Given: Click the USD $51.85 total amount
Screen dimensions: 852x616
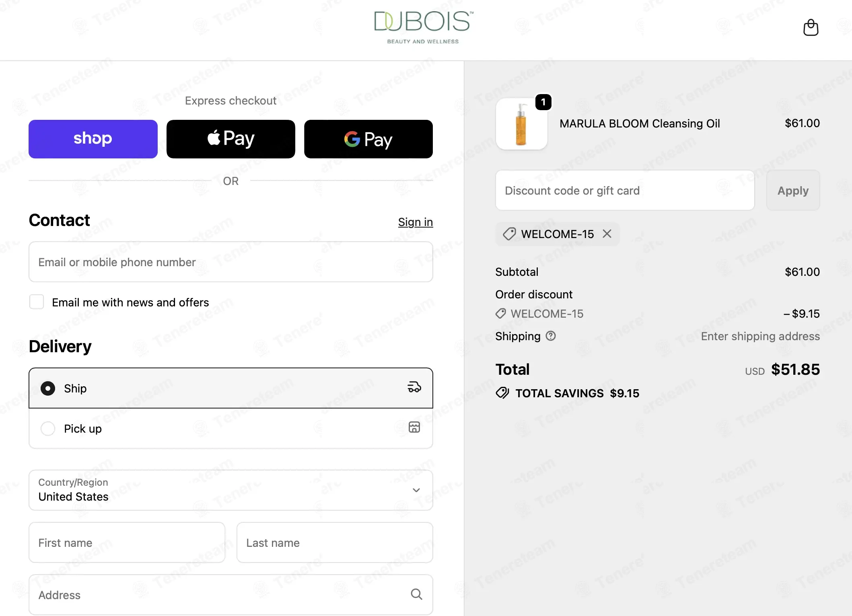Looking at the screenshot, I should point(782,370).
